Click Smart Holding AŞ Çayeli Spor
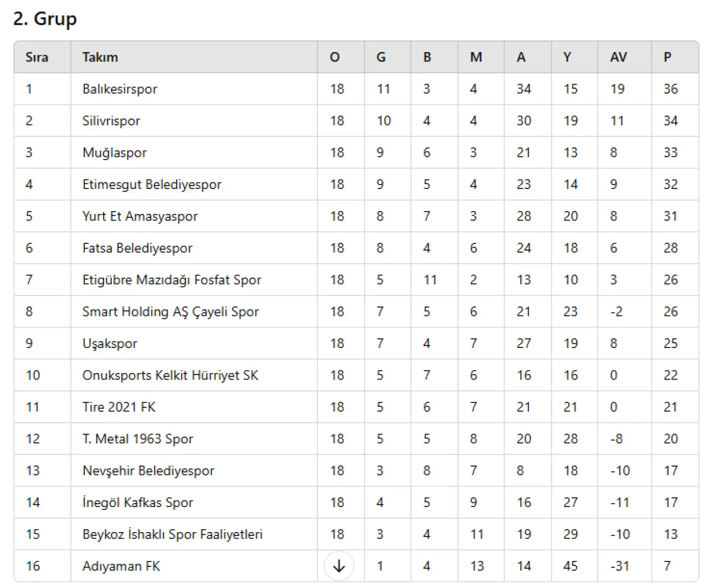This screenshot has width=709, height=588. [x=171, y=312]
